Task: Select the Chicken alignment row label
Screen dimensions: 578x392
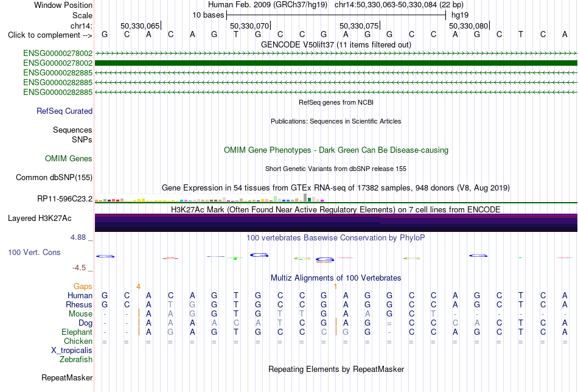Action: point(78,341)
